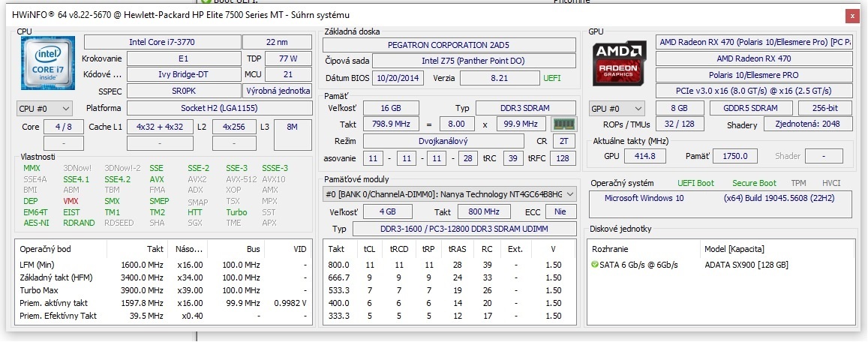Click the BIOS date 10/20/2014 field
868x342 pixels.
(398, 78)
